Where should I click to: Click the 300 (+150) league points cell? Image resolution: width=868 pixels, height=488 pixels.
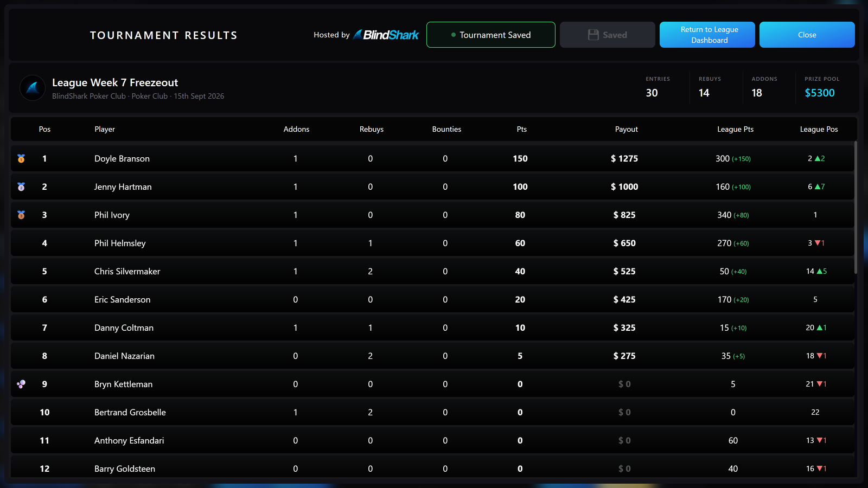[733, 158]
